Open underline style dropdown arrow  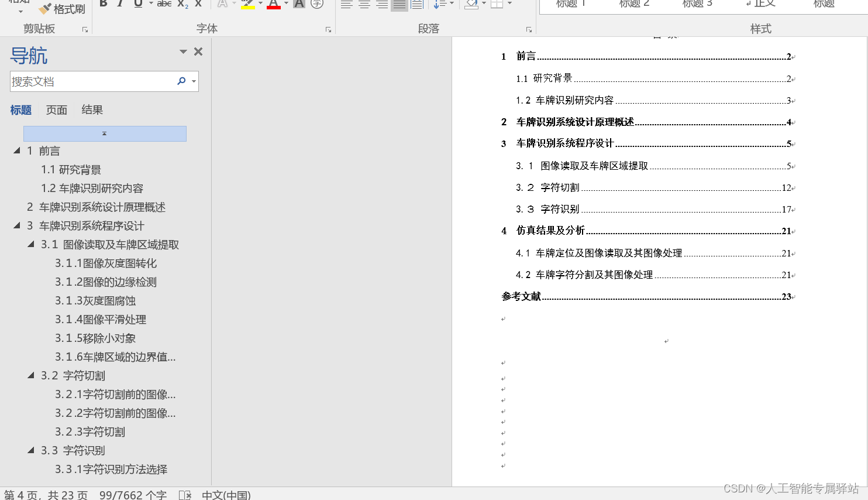[x=151, y=4]
